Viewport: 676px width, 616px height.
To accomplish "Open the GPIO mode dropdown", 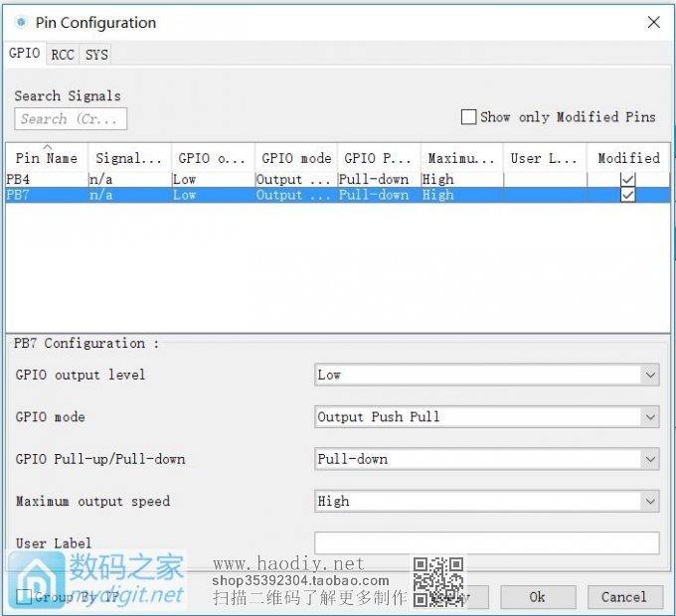I will 486,417.
